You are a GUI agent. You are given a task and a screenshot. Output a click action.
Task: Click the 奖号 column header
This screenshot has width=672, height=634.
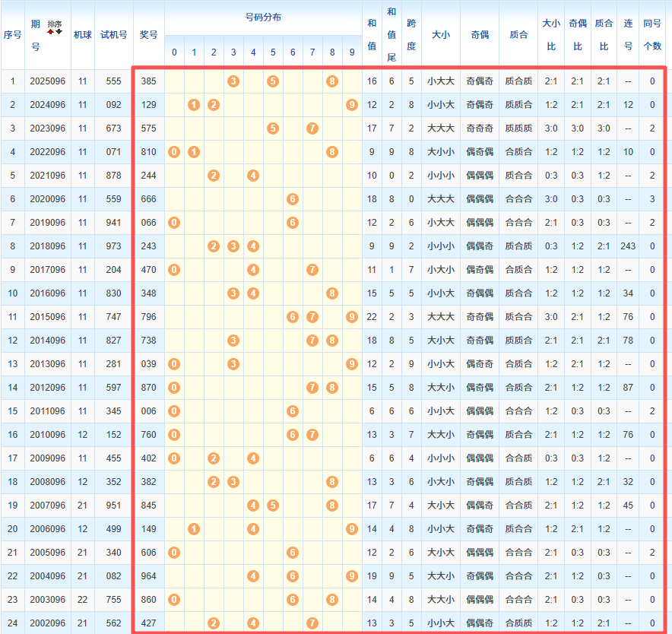tap(149, 34)
